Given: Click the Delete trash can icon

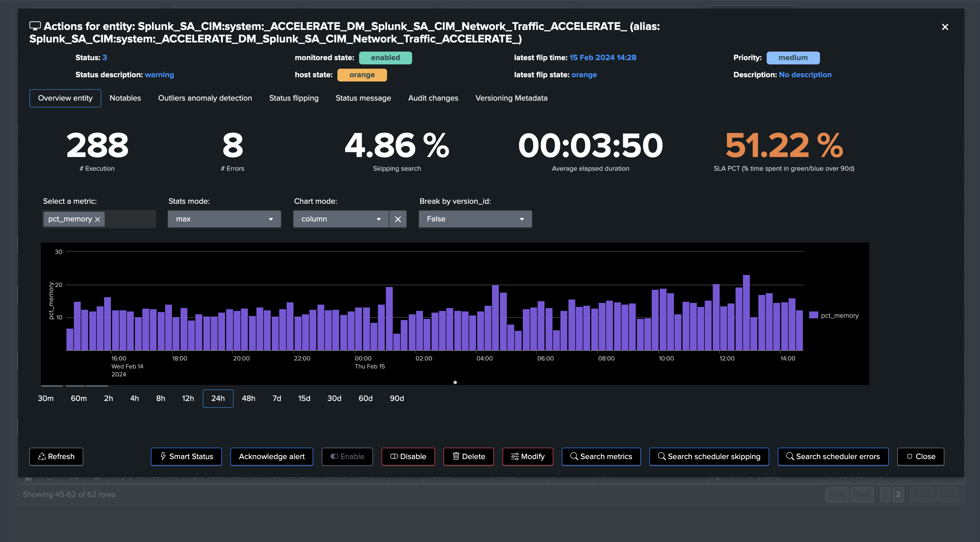Looking at the screenshot, I should 456,457.
